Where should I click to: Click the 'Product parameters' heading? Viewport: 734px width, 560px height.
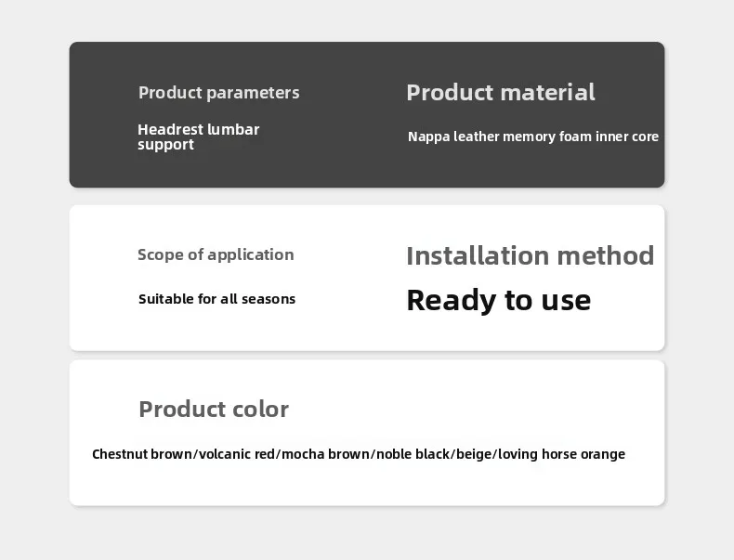[x=218, y=93]
